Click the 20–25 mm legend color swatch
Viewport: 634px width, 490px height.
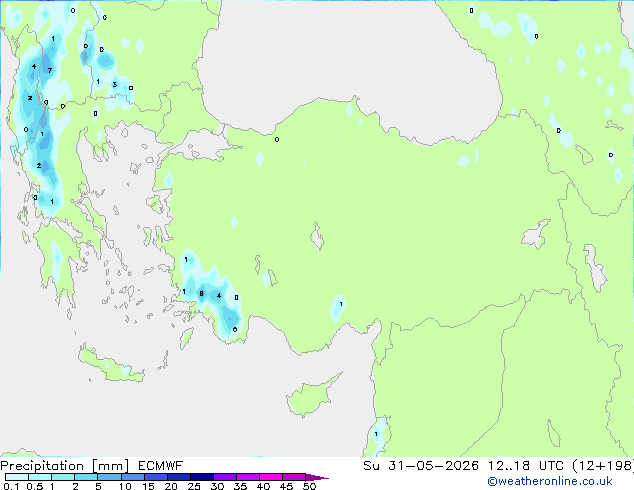178,477
